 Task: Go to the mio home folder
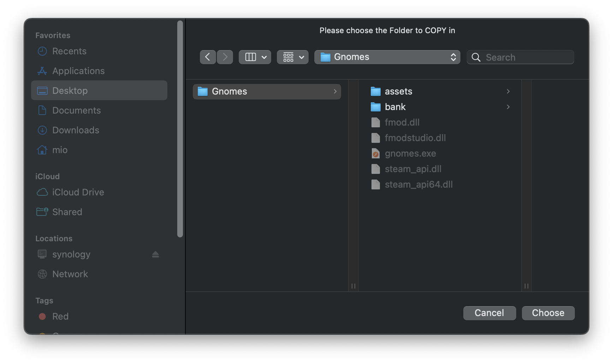click(60, 150)
